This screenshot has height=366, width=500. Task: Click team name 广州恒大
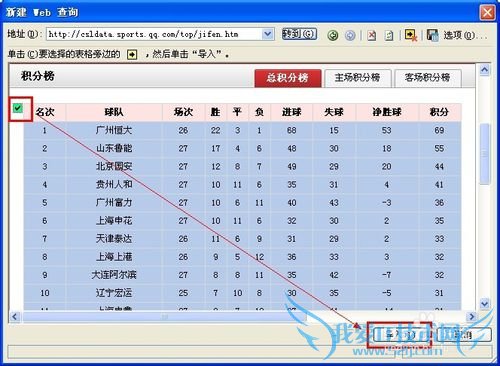tap(114, 130)
